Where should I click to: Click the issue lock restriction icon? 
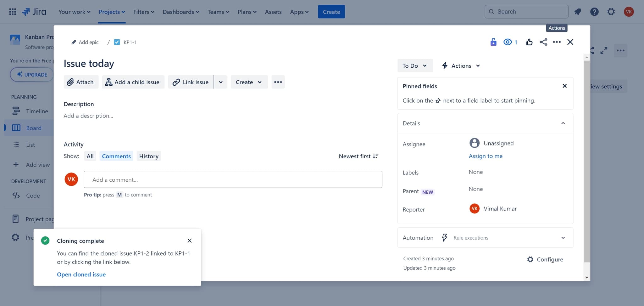(493, 42)
